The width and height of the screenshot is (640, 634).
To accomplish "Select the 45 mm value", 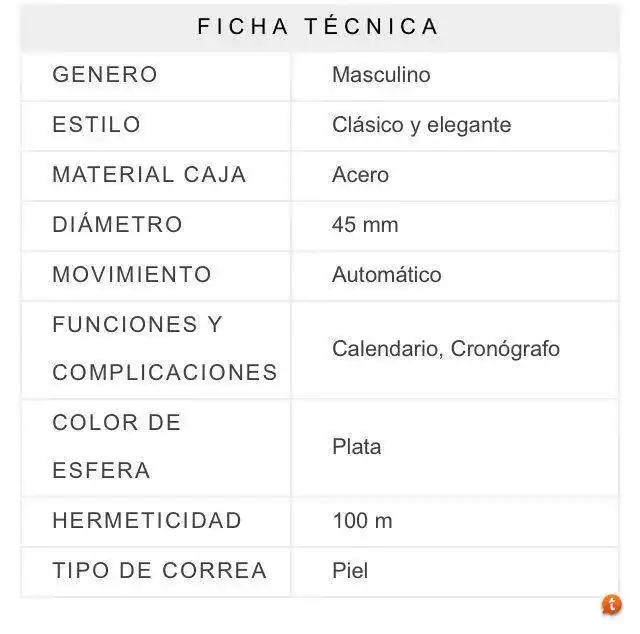I will (365, 225).
